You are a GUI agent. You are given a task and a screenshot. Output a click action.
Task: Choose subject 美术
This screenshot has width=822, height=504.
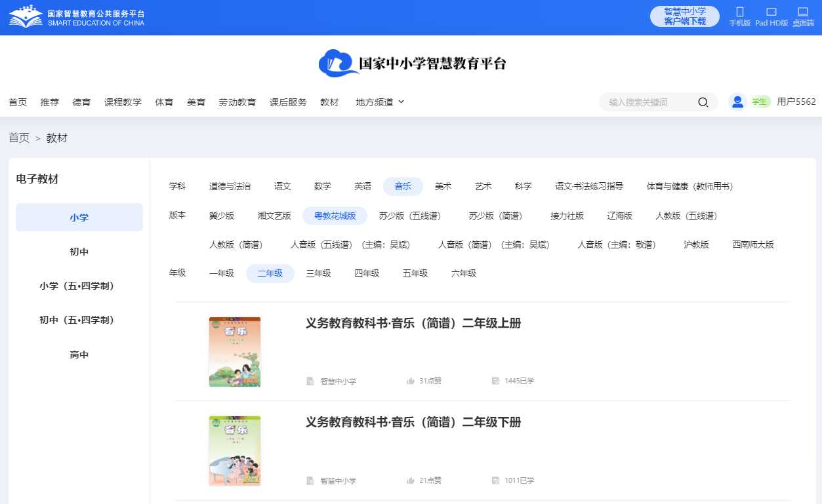coord(443,186)
